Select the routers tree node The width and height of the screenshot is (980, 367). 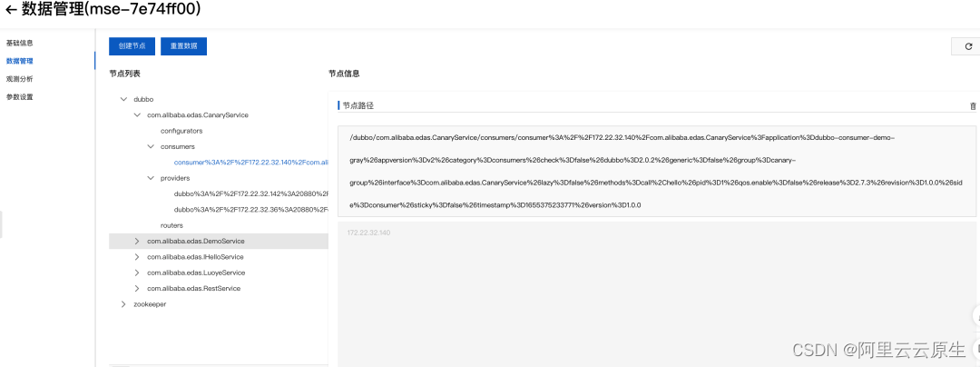click(x=171, y=225)
